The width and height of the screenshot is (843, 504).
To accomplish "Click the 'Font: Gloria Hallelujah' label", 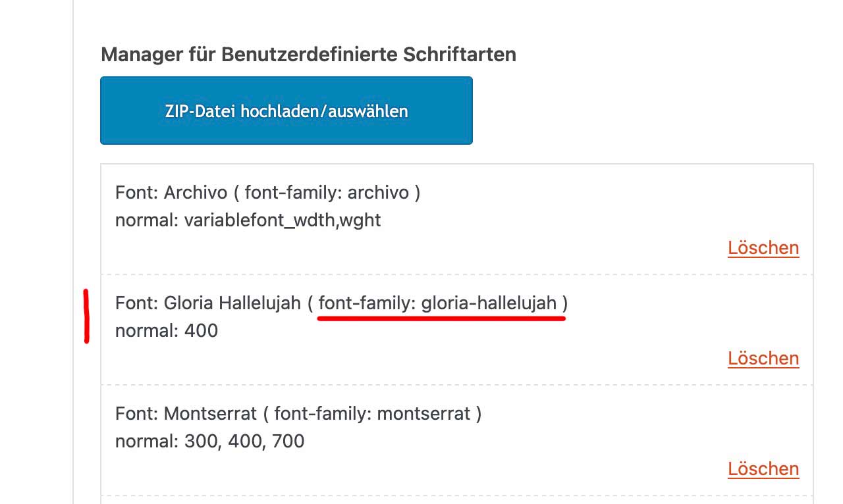I will click(208, 303).
